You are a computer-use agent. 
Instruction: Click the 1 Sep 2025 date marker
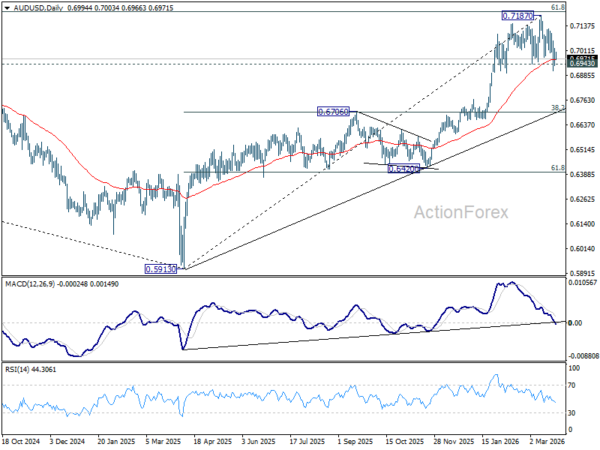(x=355, y=441)
